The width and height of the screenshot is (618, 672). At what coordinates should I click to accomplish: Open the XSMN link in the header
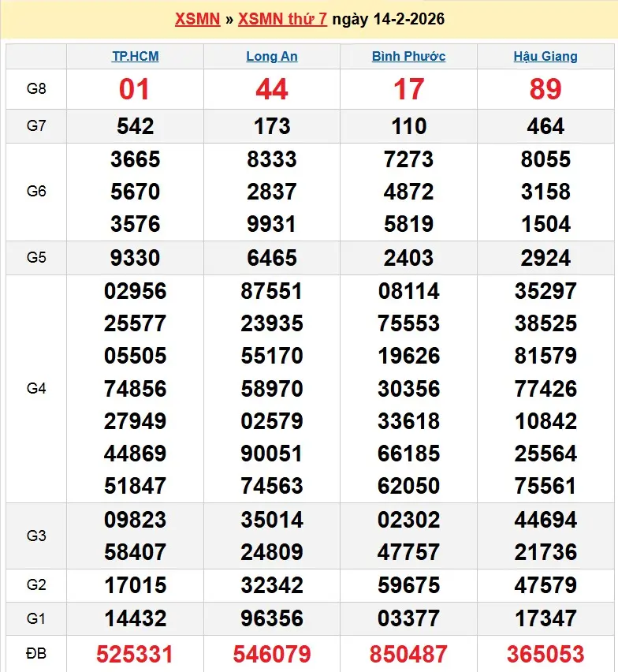(197, 19)
